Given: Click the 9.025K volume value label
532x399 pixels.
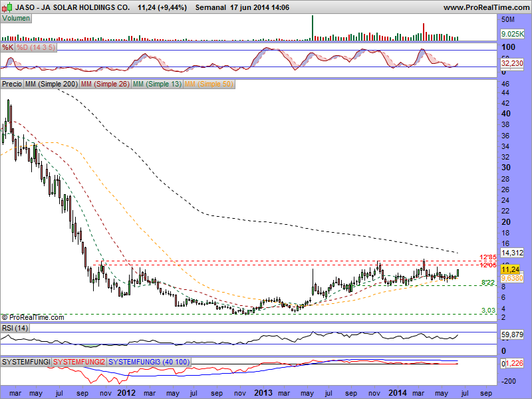Looking at the screenshot, I should pos(512,34).
